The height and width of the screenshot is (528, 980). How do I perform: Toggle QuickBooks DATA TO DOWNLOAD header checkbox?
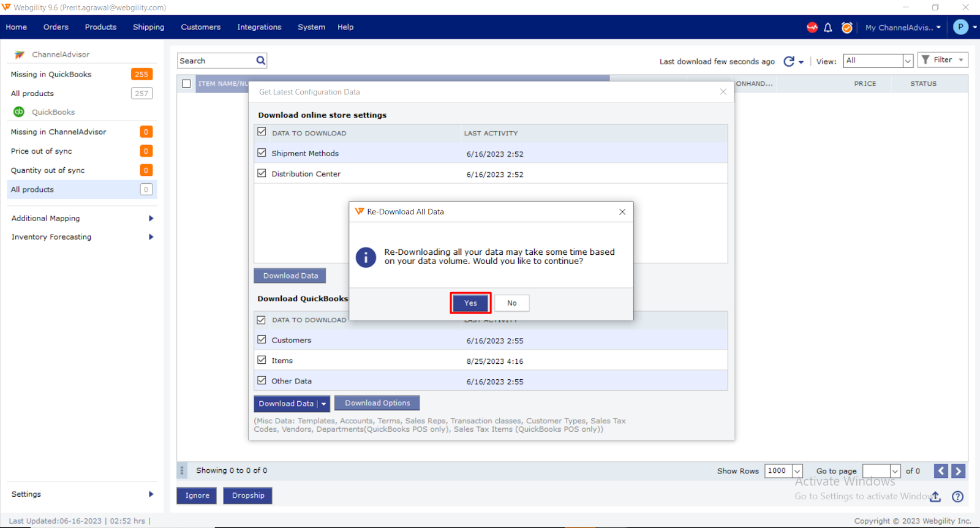coord(262,320)
